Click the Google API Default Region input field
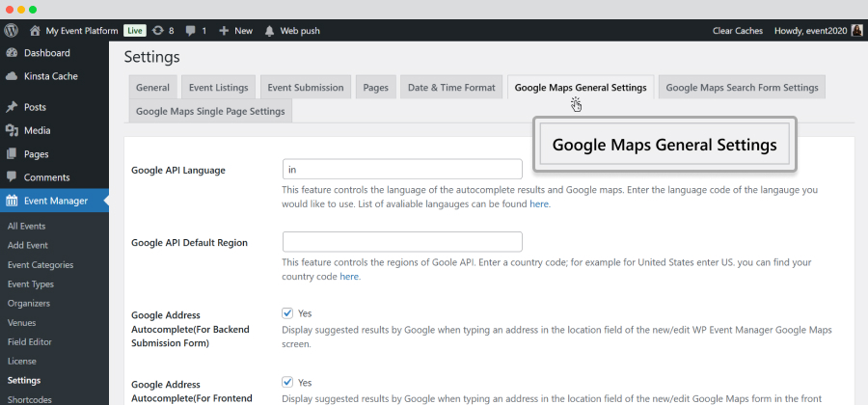The width and height of the screenshot is (868, 405). [402, 242]
